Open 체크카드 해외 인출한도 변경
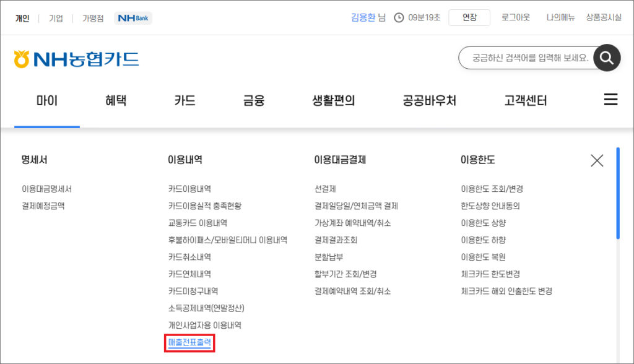The image size is (634, 364). tap(506, 291)
